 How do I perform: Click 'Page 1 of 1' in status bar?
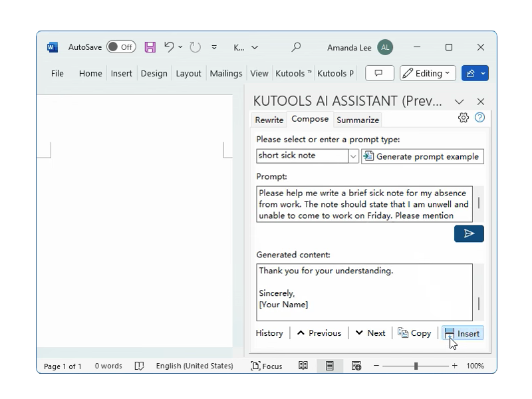point(63,366)
